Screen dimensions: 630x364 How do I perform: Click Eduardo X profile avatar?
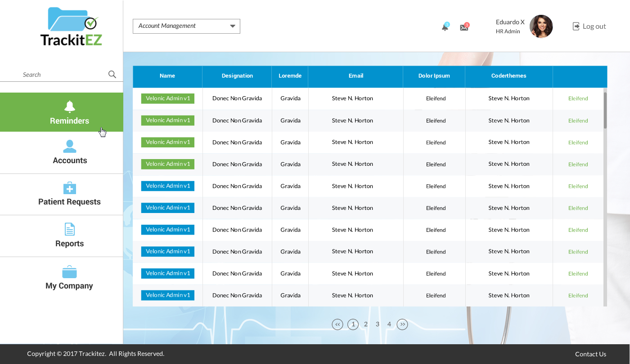pos(541,27)
